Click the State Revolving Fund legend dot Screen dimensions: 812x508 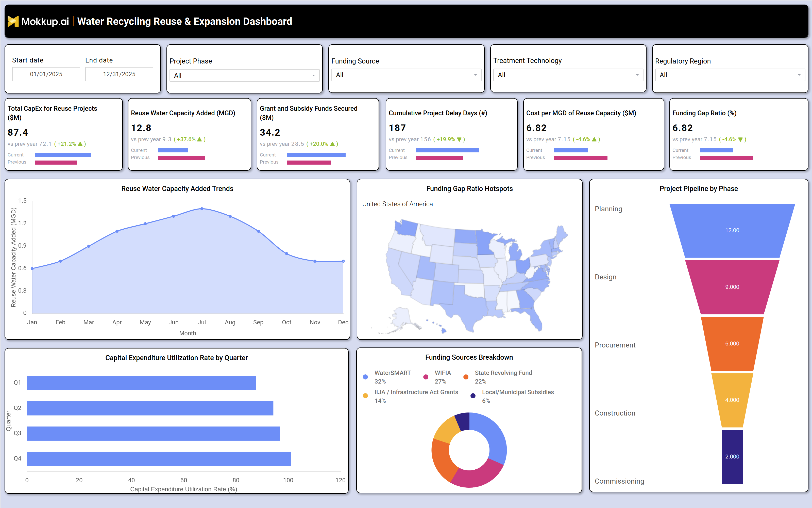[x=466, y=377]
